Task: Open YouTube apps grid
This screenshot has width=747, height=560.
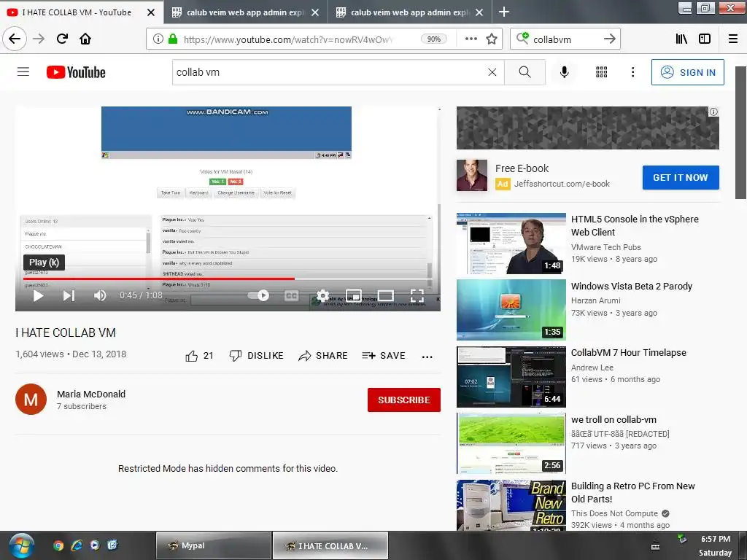Action: tap(602, 72)
